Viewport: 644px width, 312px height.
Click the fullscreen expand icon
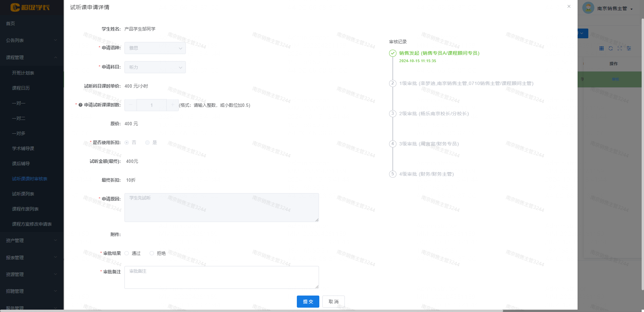point(620,48)
